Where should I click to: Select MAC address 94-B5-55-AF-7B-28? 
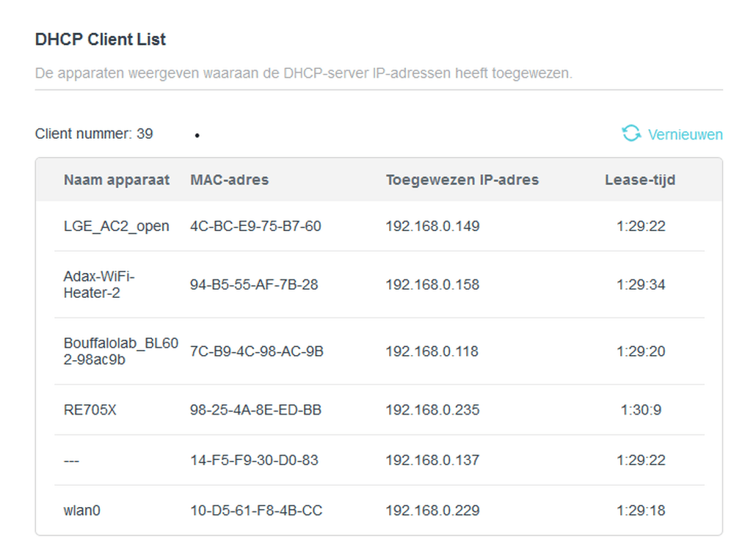click(254, 285)
